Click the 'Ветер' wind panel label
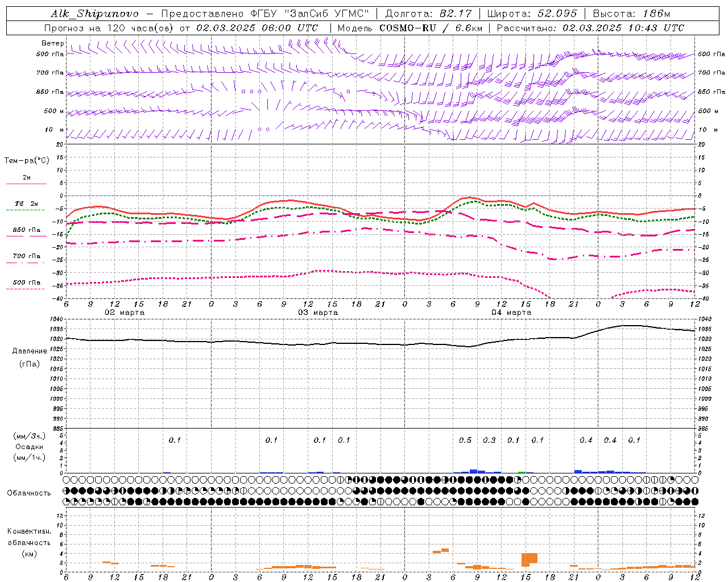 [x=52, y=43]
